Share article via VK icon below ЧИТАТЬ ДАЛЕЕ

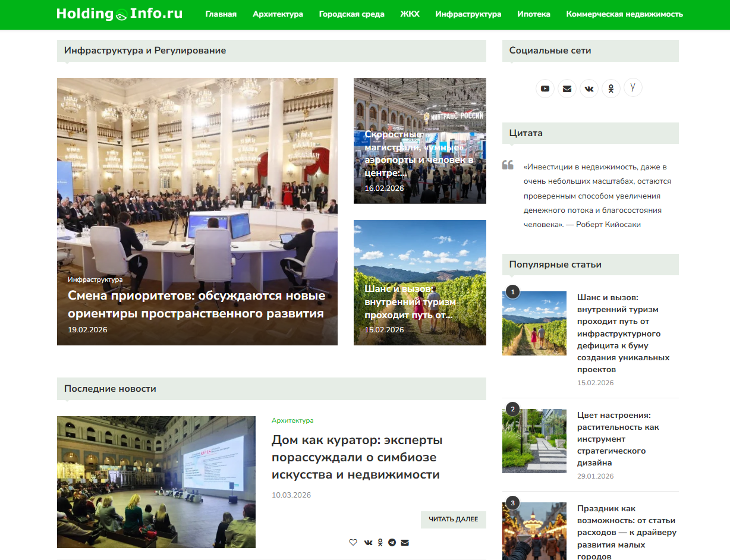click(x=369, y=542)
